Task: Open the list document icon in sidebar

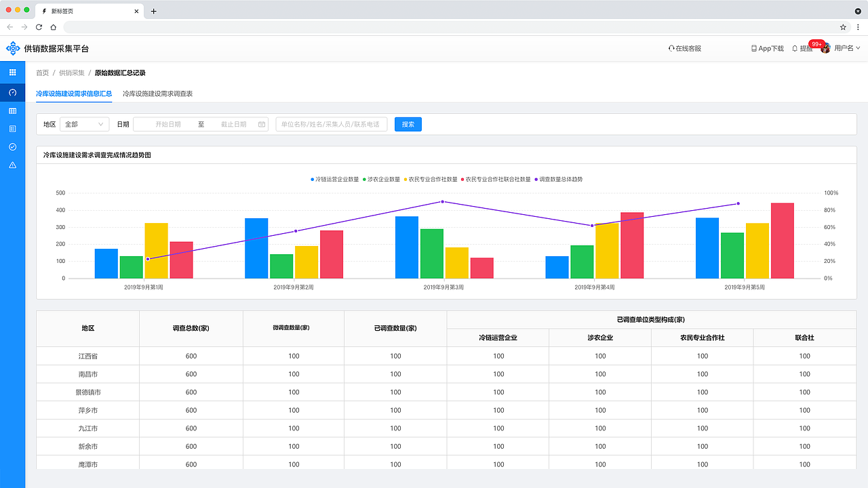Action: pos(12,129)
